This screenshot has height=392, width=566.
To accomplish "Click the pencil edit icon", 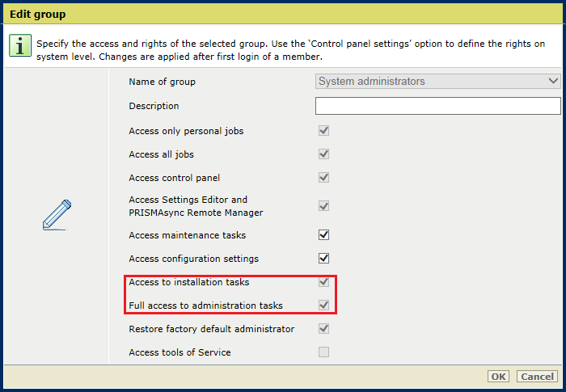I will [x=57, y=214].
